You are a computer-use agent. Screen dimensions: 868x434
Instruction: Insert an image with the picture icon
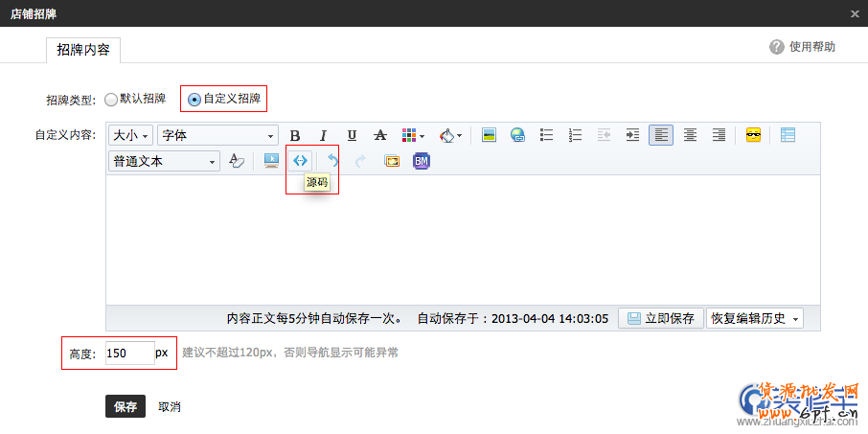489,135
